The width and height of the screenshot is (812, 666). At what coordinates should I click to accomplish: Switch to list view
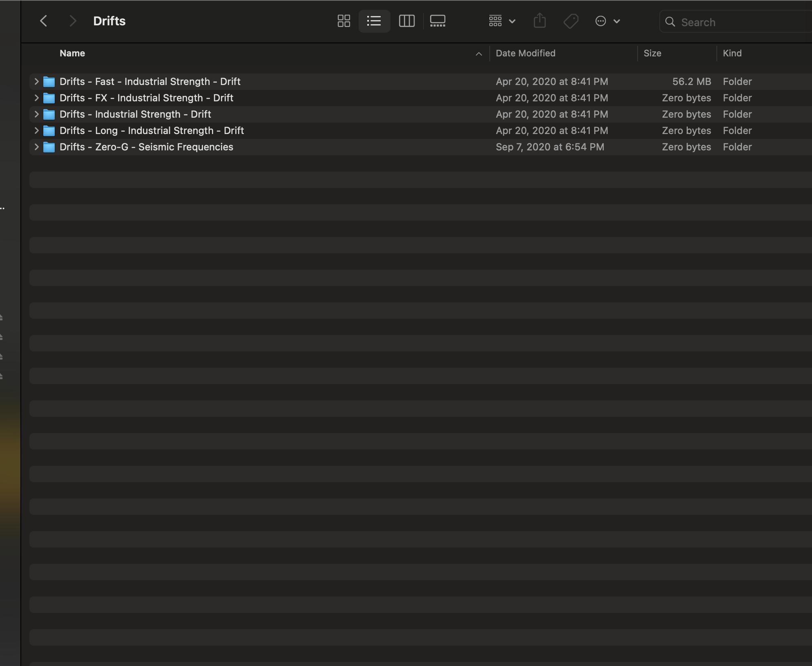pyautogui.click(x=374, y=21)
